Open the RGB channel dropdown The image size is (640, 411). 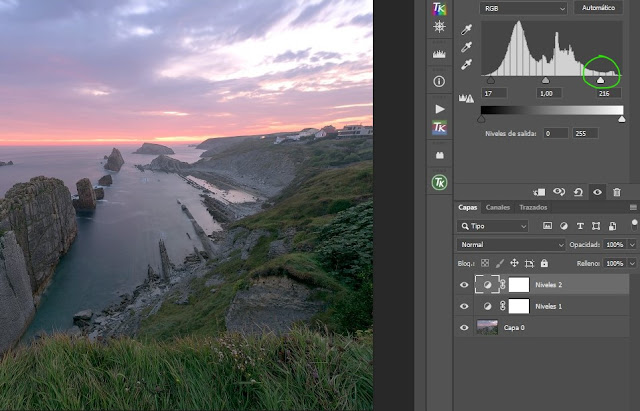click(523, 8)
